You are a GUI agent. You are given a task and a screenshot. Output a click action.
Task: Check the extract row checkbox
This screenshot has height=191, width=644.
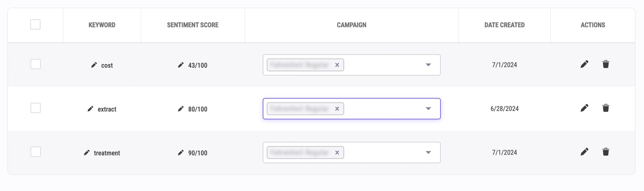(35, 108)
